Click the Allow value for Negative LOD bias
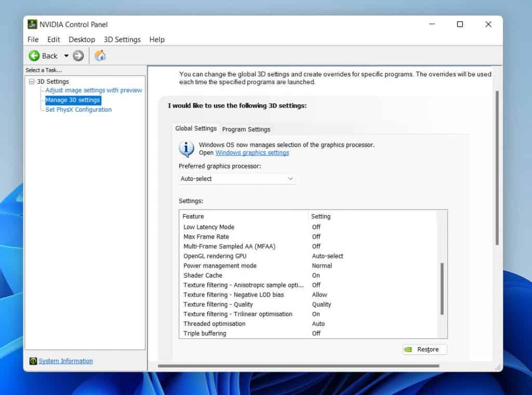 (320, 295)
